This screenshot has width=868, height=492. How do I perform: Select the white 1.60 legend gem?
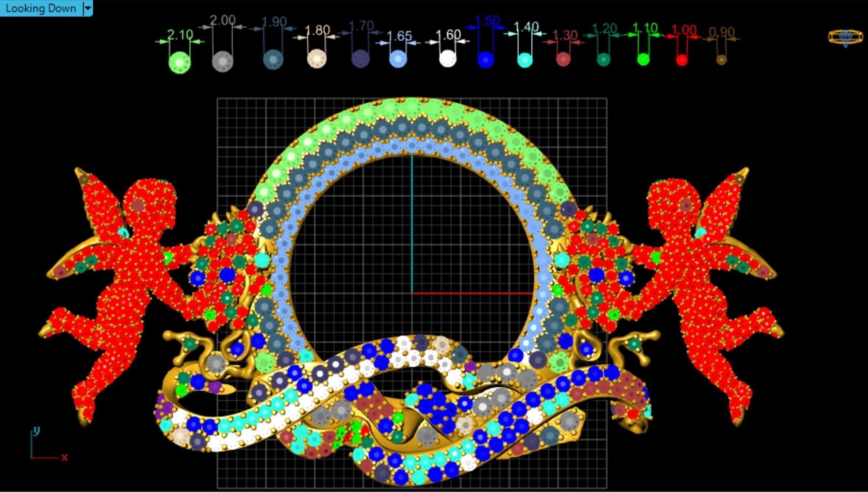[x=447, y=58]
